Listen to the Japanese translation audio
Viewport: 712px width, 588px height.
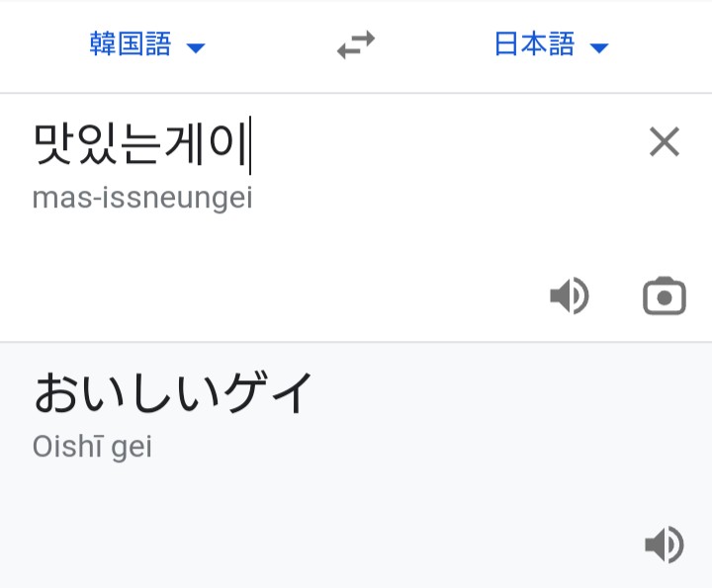click(665, 544)
